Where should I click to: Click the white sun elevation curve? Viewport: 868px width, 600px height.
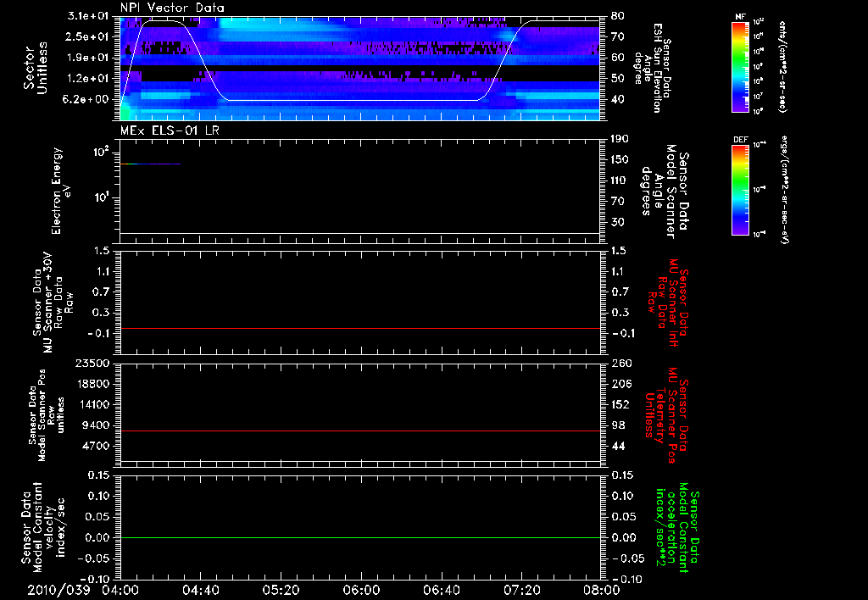tap(359, 100)
